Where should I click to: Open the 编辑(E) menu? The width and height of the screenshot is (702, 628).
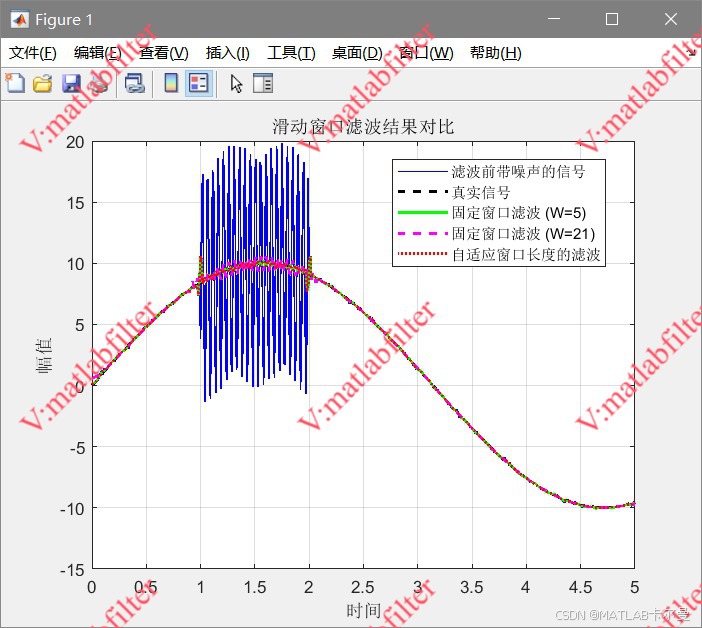click(x=98, y=53)
